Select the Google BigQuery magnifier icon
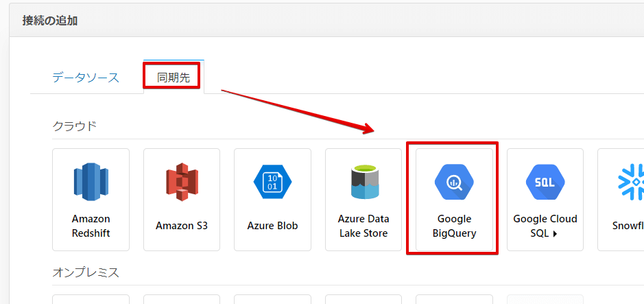 453,183
